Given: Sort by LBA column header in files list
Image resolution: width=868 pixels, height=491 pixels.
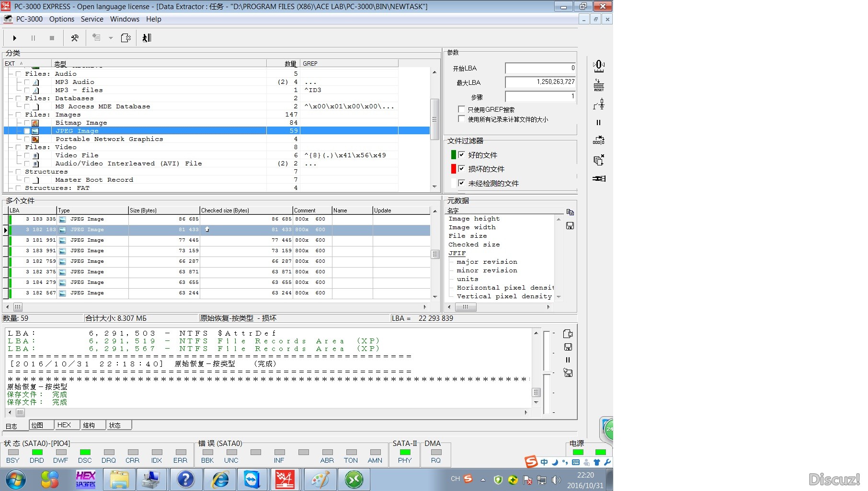Looking at the screenshot, I should coord(33,210).
